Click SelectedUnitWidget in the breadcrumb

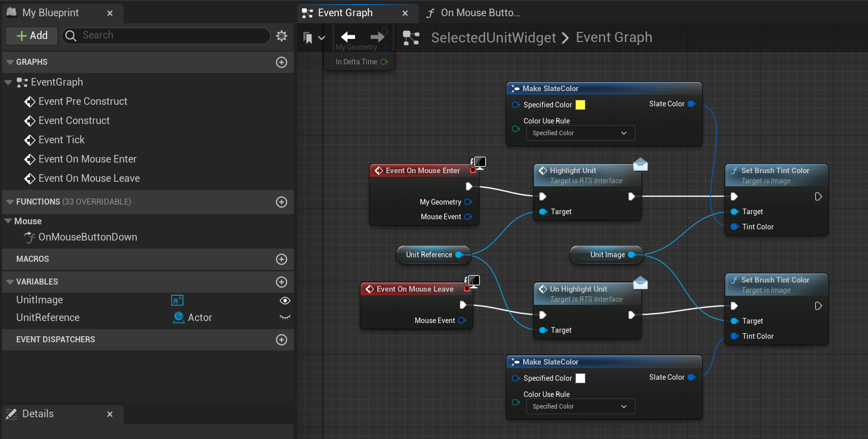coord(493,37)
